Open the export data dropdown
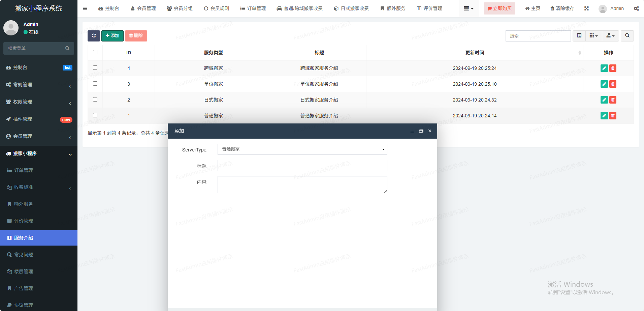Viewport: 644px width, 311px height. 610,36
